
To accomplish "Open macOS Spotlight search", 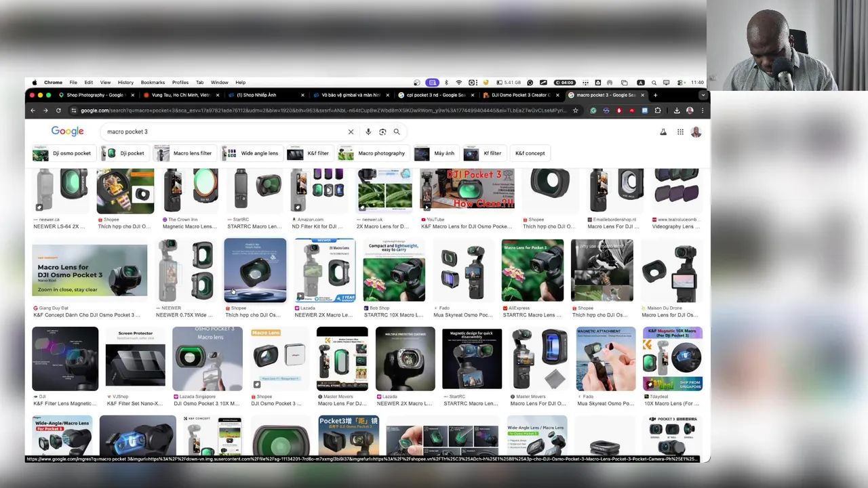I will click(654, 83).
